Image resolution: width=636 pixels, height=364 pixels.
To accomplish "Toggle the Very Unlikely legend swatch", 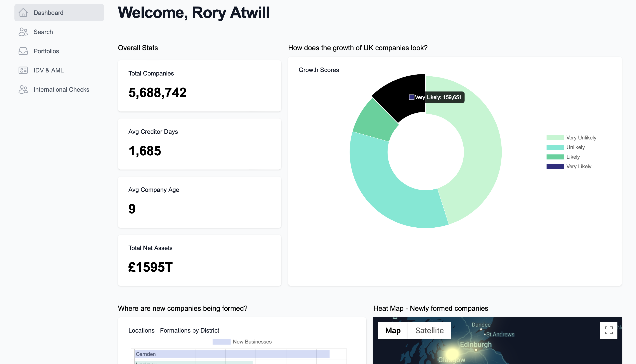I will (555, 137).
